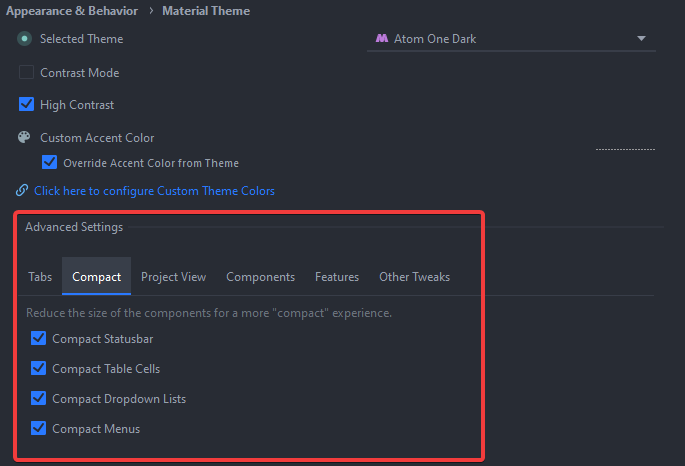Viewport: 685px width, 466px height.
Task: Toggle the Compact Statusbar checkbox
Action: [39, 339]
